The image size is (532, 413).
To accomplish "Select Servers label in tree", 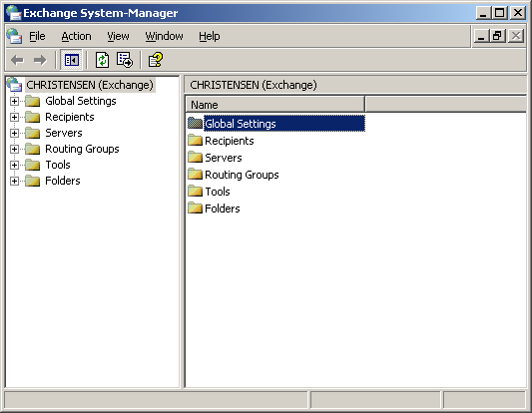I will (64, 133).
